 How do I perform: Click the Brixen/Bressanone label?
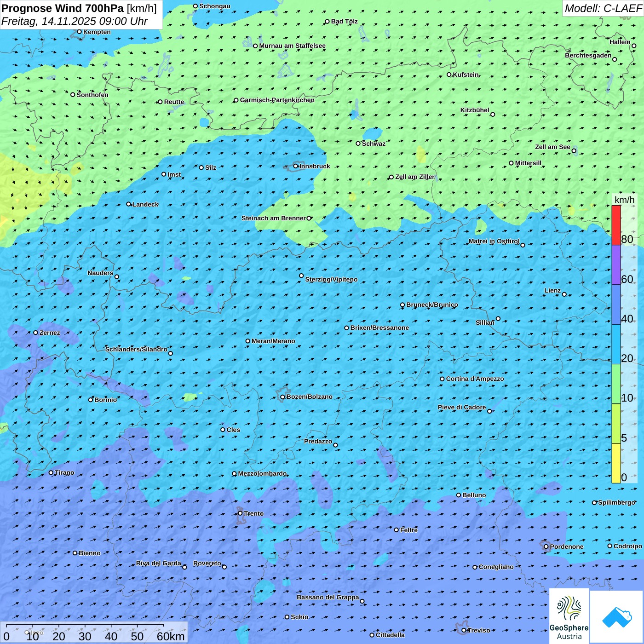click(x=379, y=328)
